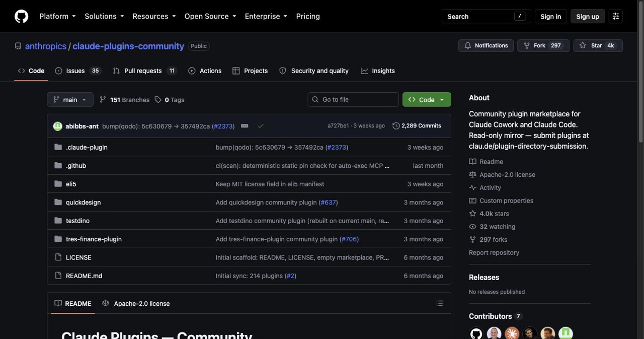The image size is (644, 339).
Task: Click the scale icon beside Apache-2.0 license
Action: [x=472, y=175]
